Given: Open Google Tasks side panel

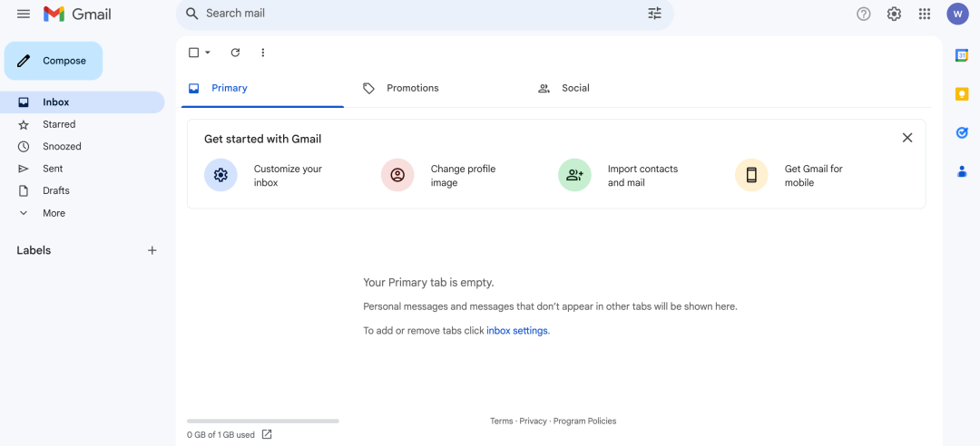Looking at the screenshot, I should (962, 132).
